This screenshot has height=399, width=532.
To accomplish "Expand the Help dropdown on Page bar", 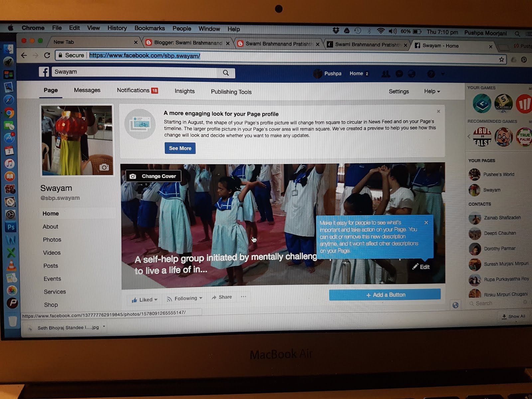I will 432,91.
